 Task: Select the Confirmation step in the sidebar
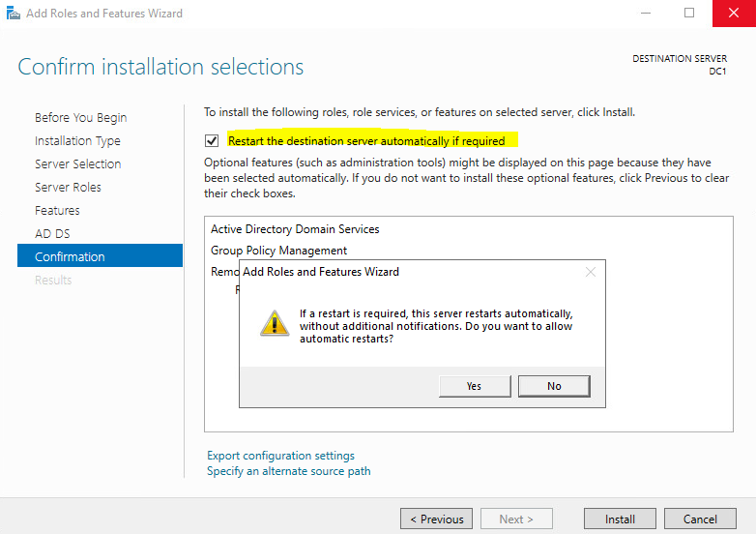(70, 256)
